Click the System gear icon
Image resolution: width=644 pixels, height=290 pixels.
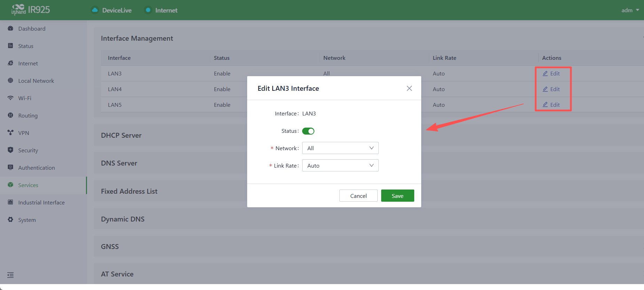(x=10, y=220)
